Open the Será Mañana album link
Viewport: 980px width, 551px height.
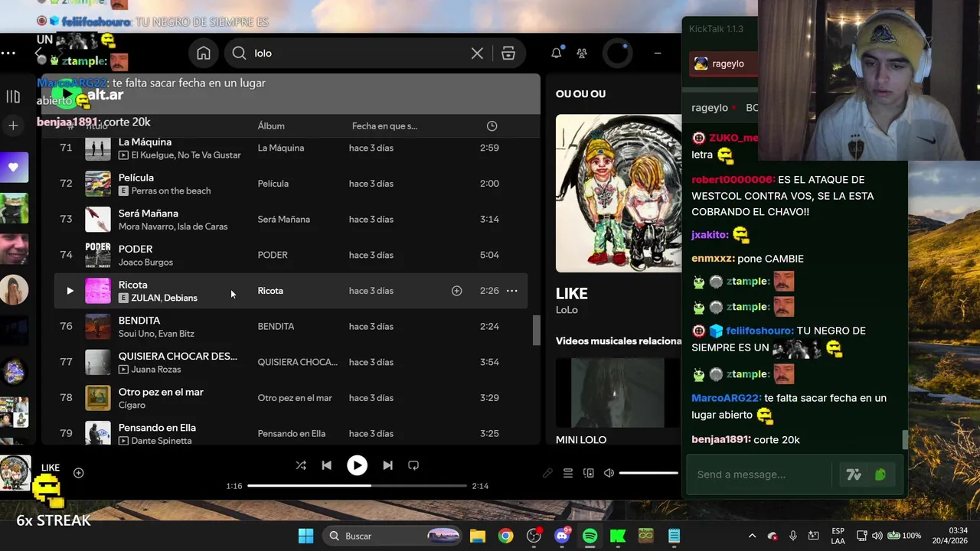(283, 219)
